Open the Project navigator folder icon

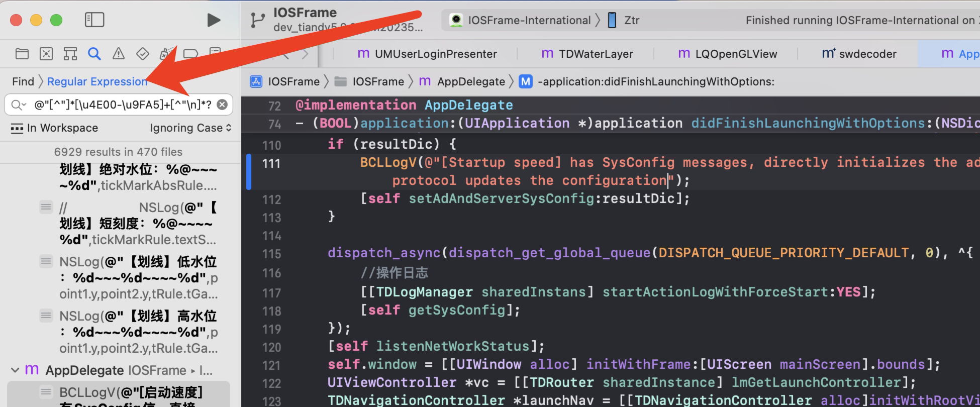[x=22, y=54]
